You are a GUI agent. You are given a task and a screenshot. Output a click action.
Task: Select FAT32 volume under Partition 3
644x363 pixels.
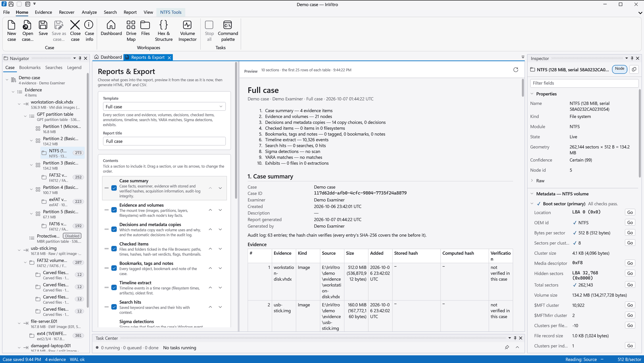(x=63, y=177)
